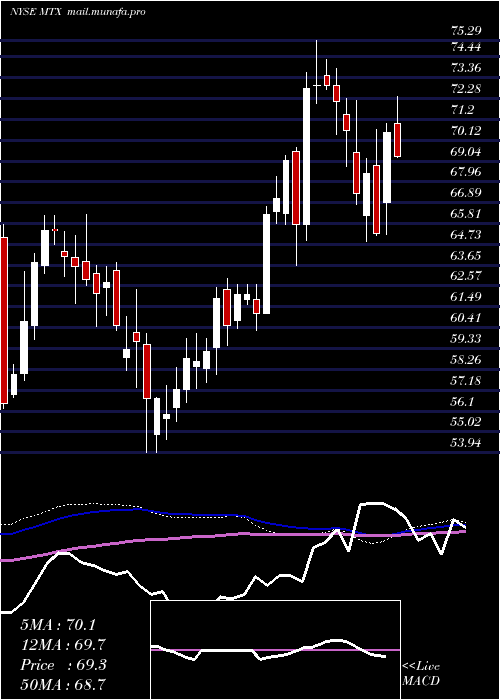Click the 59.33 price axis label
This screenshot has width=500, height=700.
click(466, 339)
